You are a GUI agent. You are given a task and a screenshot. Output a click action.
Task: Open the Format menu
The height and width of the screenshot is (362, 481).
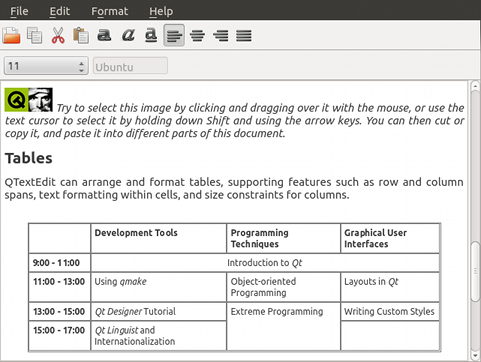110,11
